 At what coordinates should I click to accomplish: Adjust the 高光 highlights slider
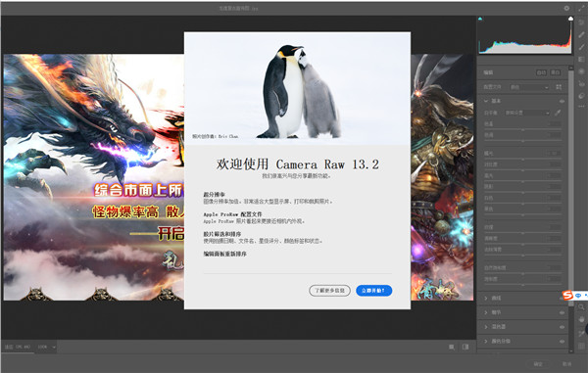[523, 181]
